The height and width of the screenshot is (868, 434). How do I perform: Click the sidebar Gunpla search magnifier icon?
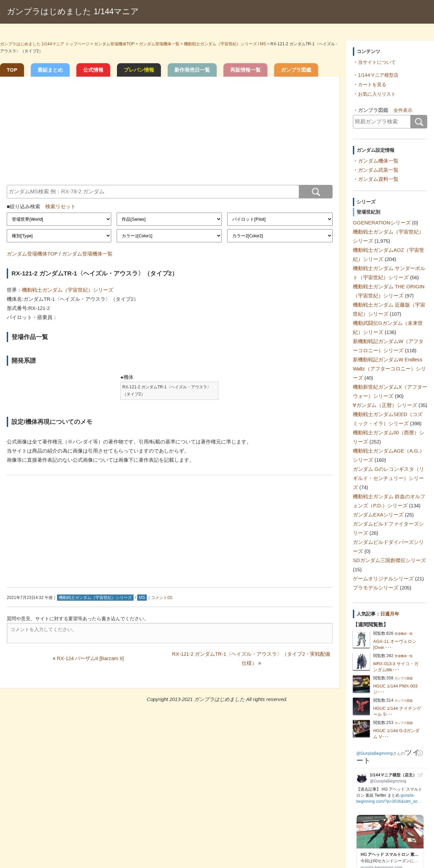[x=419, y=122]
